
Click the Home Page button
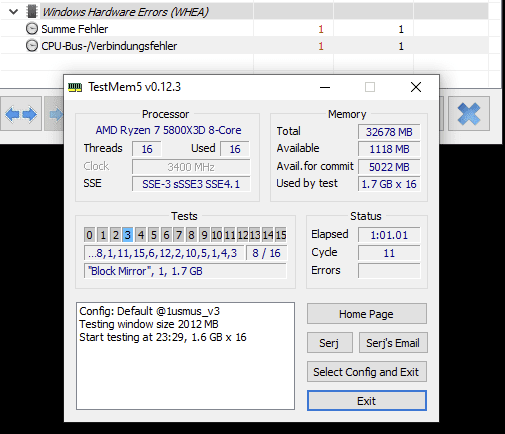[367, 314]
